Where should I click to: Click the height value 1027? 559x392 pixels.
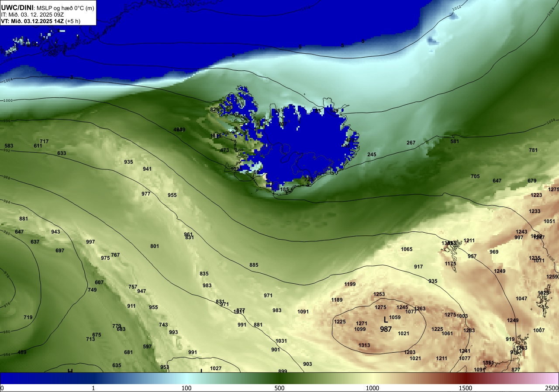(x=216, y=368)
